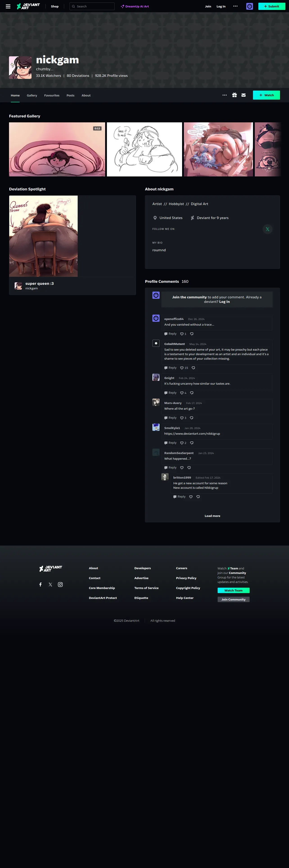The image size is (289, 868).
Task: Like openoffice64's comment heart icon
Action: tap(182, 334)
